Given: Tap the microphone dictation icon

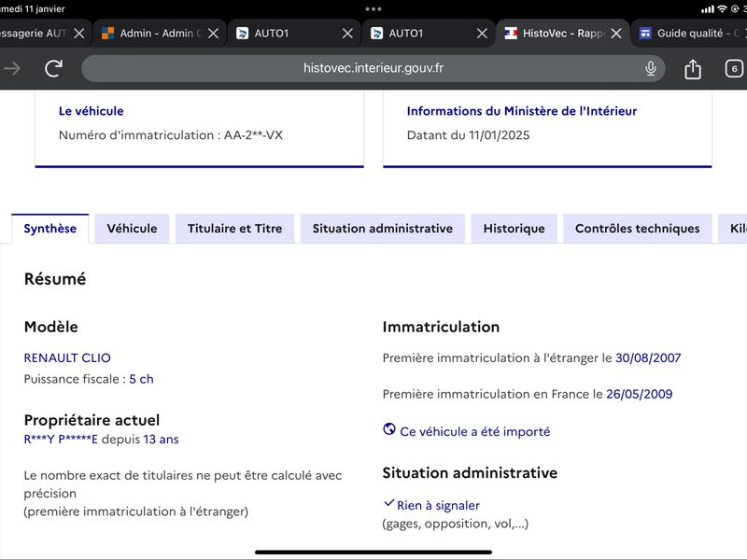Looking at the screenshot, I should pos(650,68).
